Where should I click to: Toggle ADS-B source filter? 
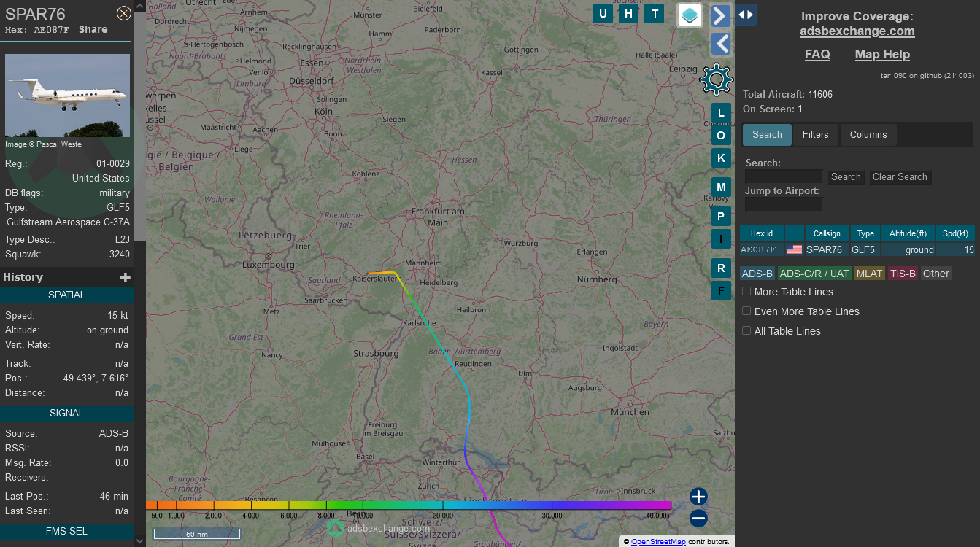click(x=757, y=273)
